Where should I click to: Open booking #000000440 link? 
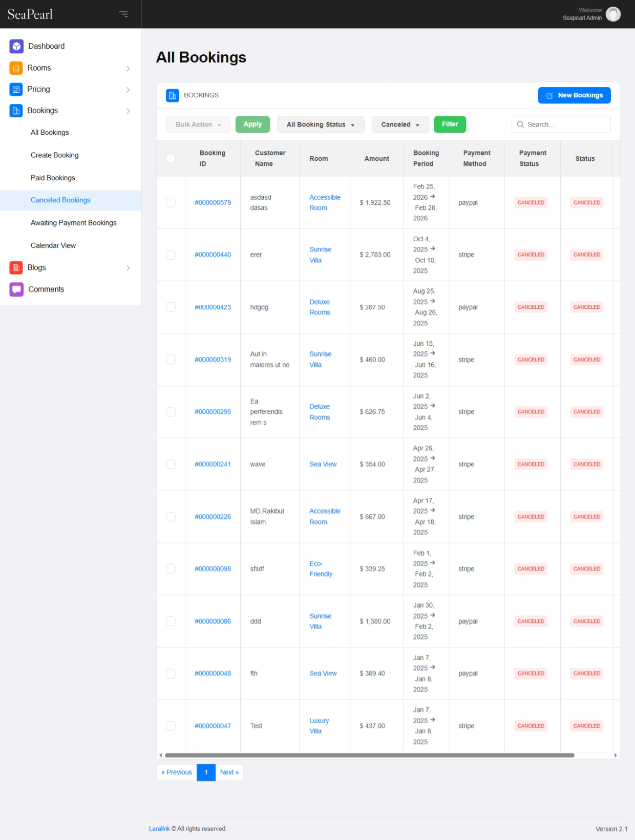(213, 255)
